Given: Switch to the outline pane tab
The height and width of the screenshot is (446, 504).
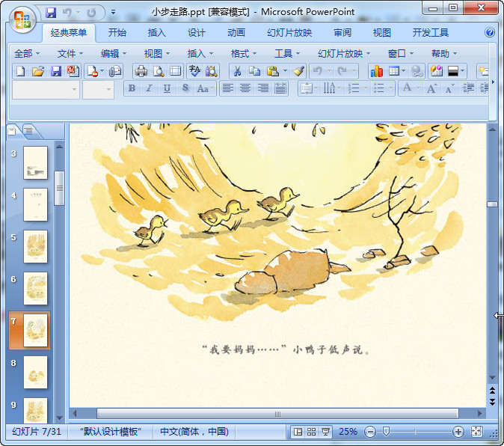Looking at the screenshot, I should tap(29, 131).
